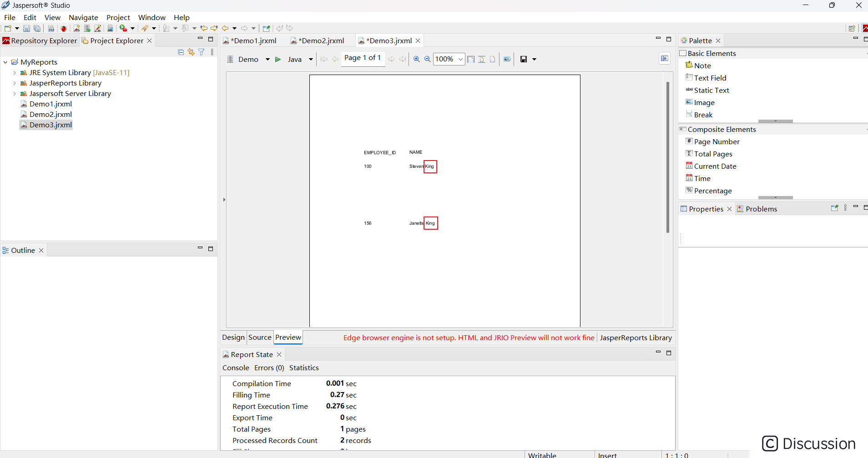Click the Collapse All icon in Project Explorer
The height and width of the screenshot is (458, 868).
tap(181, 52)
